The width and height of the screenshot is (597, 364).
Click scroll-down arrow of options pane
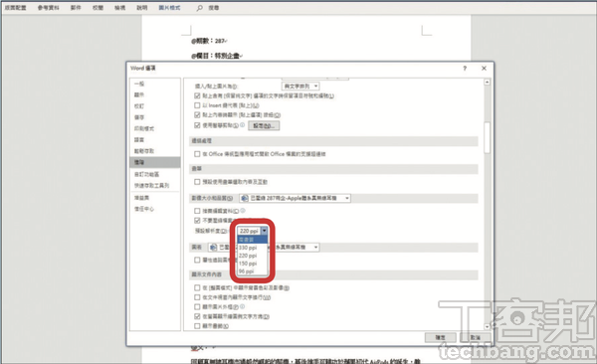click(487, 326)
